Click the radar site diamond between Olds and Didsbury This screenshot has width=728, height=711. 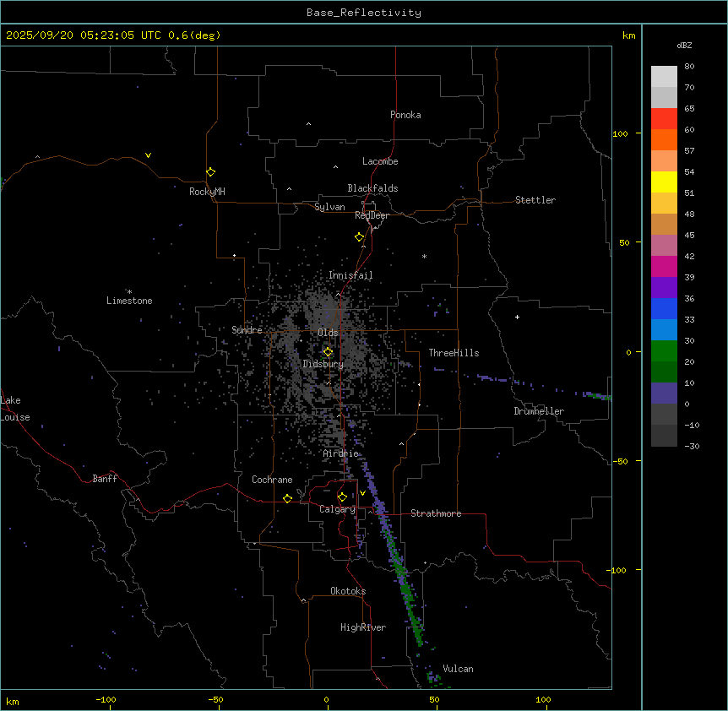coord(328,352)
